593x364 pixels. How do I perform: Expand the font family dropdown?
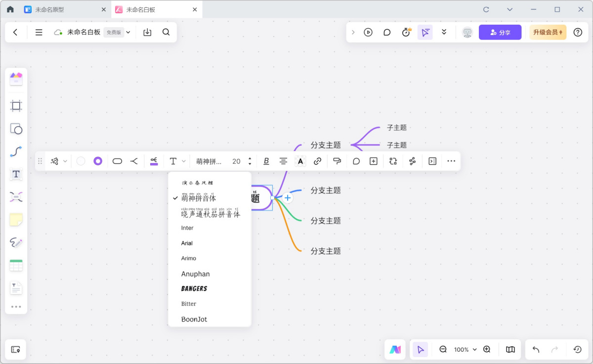(210, 161)
